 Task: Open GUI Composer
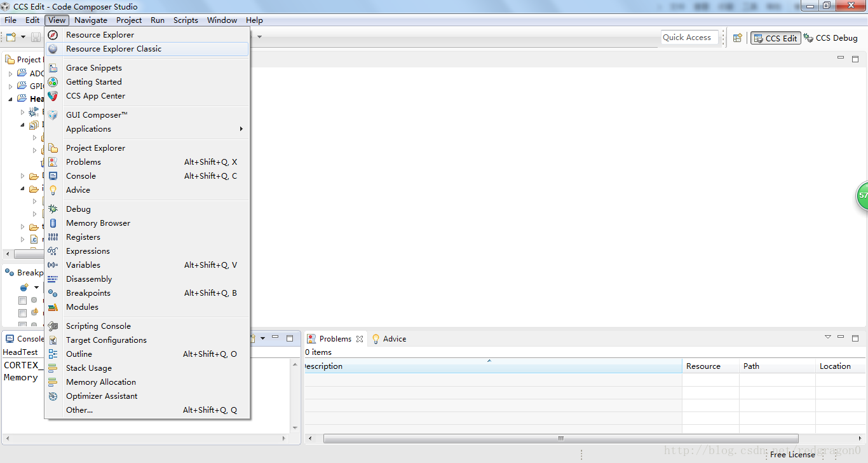(x=147, y=115)
